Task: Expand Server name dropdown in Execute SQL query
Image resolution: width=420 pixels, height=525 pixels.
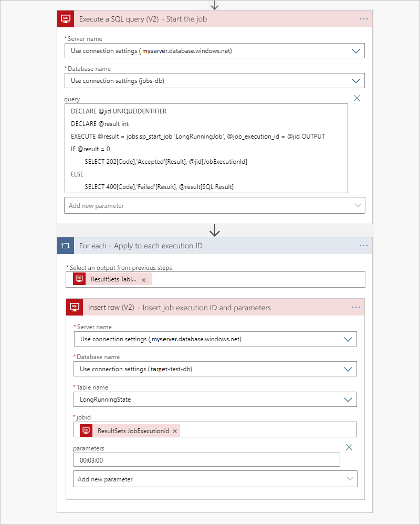Action: [356, 51]
